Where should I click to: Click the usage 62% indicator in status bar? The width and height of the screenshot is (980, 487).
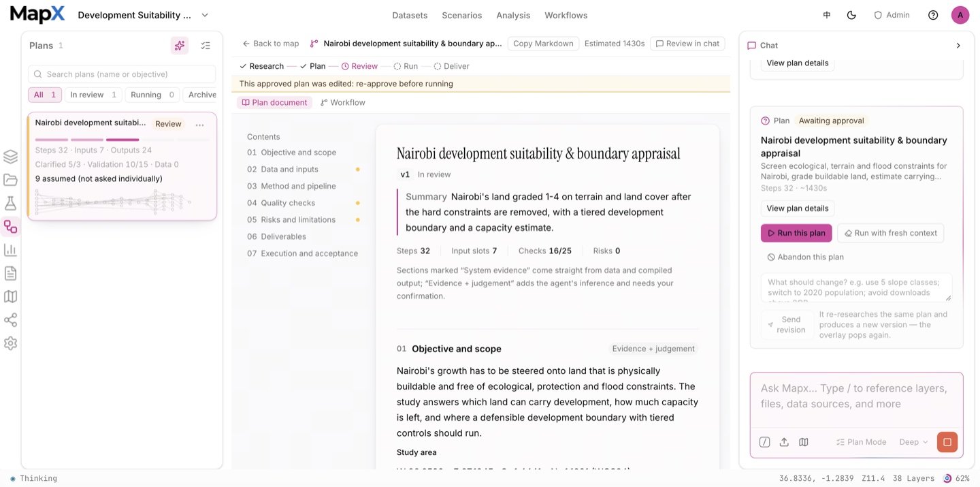point(956,478)
